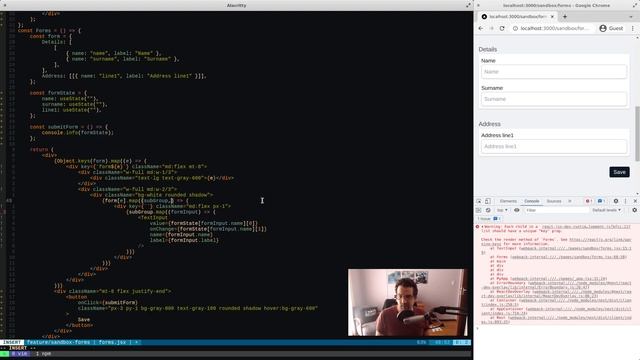The height and width of the screenshot is (360, 640).
Task: Open the react-jsx-dev-runtime source link
Action: pos(586,227)
